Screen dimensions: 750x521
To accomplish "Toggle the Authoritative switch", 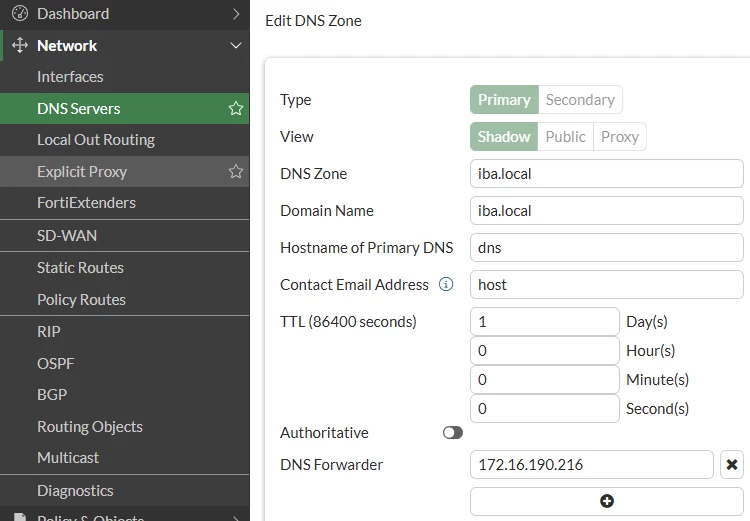I will (x=452, y=432).
